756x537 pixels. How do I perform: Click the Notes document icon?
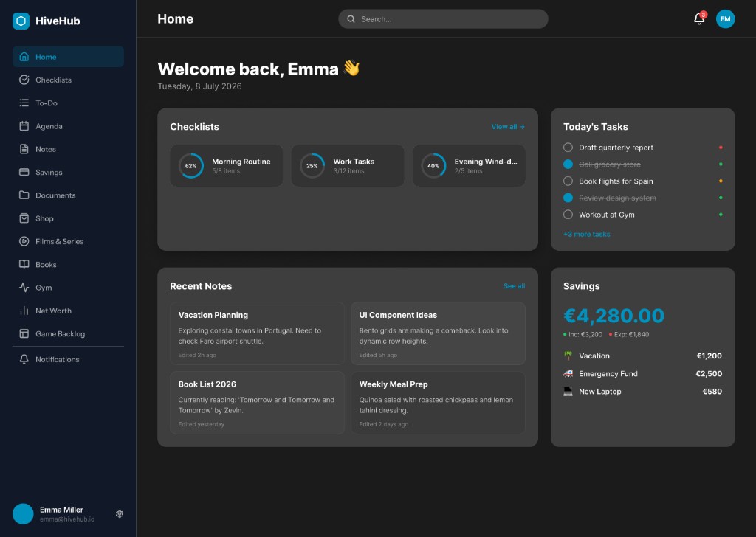click(24, 149)
